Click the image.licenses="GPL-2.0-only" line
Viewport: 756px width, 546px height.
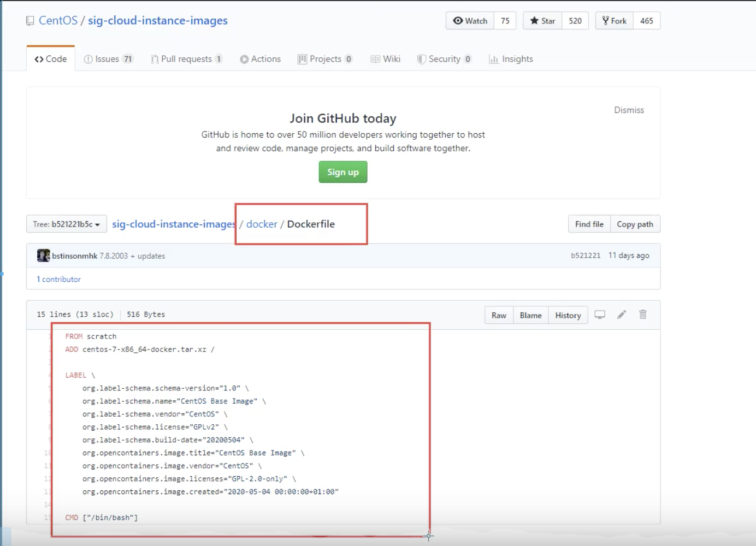tap(189, 479)
